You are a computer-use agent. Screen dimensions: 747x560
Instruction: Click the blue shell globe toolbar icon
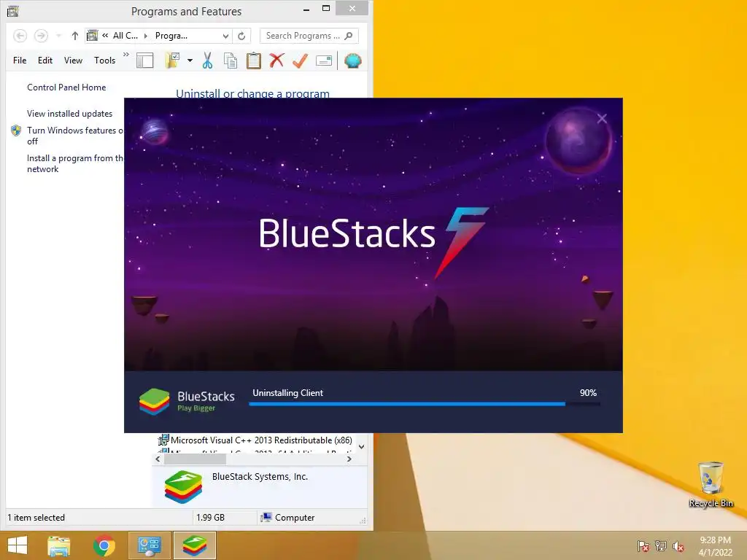[352, 61]
